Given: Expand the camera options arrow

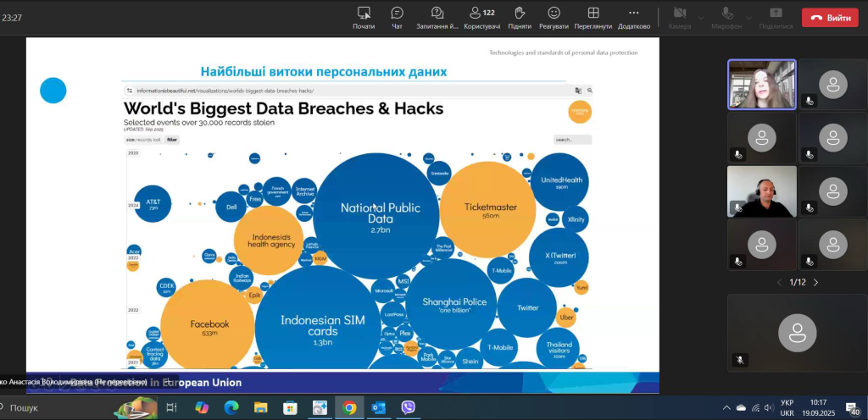Looking at the screenshot, I should [701, 18].
